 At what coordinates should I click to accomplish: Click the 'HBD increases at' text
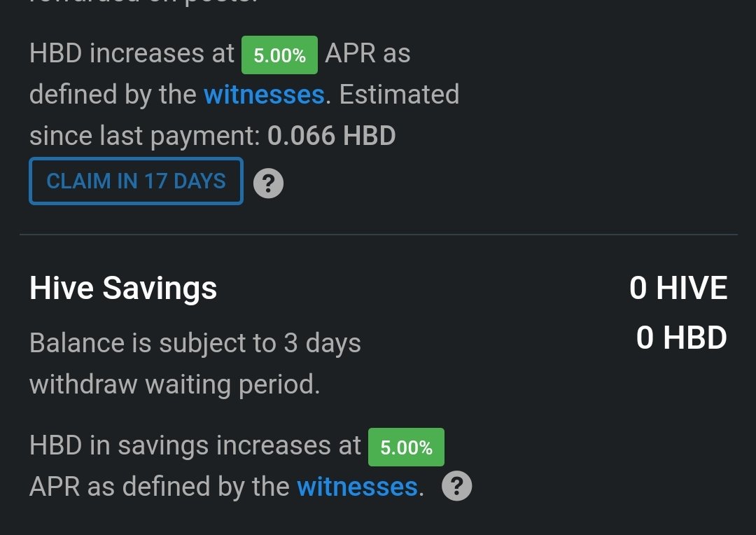click(132, 53)
